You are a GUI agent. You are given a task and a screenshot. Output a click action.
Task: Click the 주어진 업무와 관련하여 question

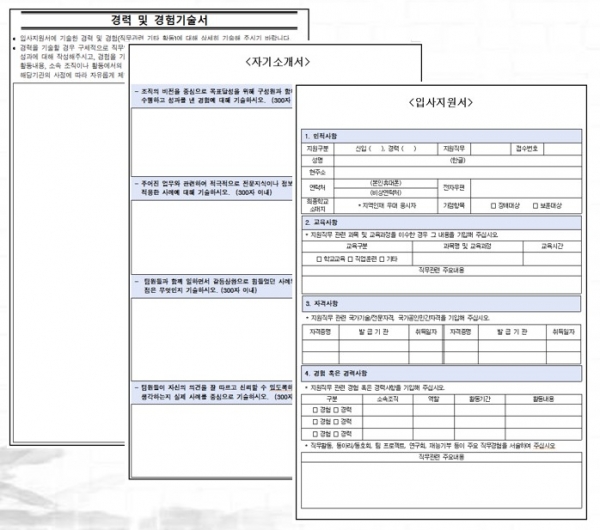click(212, 188)
